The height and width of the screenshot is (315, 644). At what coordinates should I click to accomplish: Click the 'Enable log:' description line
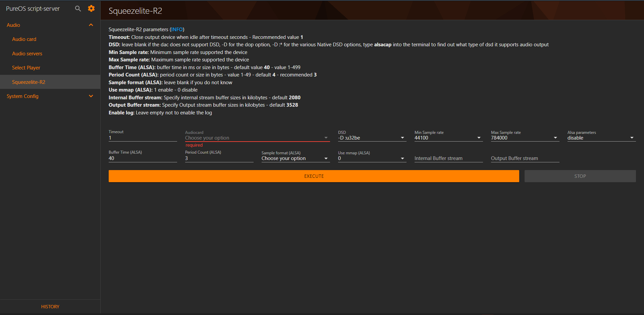tap(160, 113)
